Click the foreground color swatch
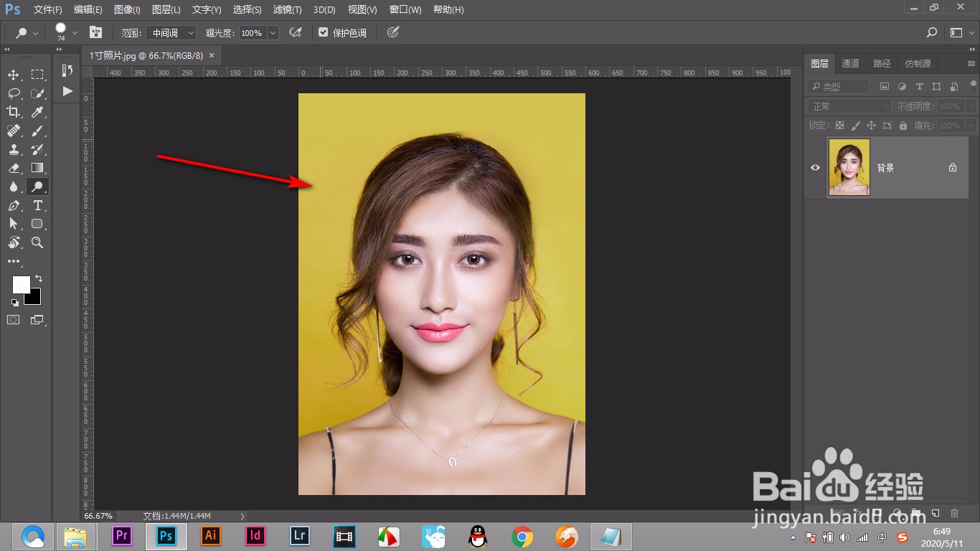The width and height of the screenshot is (980, 551). click(21, 284)
